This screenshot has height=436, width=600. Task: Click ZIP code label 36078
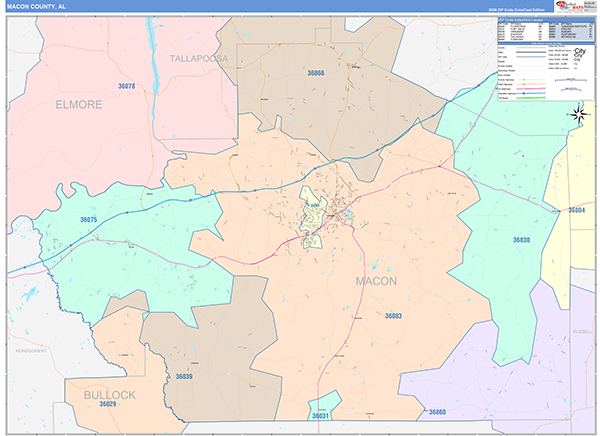127,88
